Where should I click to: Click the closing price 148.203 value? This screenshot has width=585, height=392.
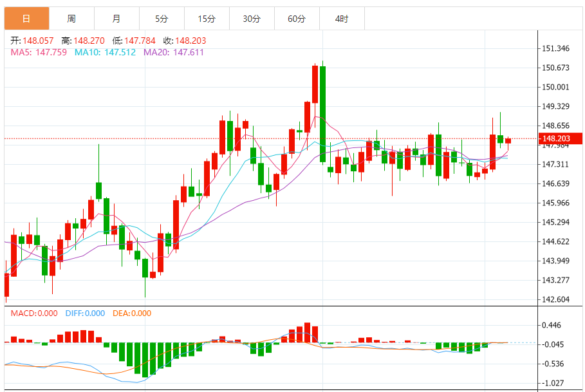[x=190, y=41]
